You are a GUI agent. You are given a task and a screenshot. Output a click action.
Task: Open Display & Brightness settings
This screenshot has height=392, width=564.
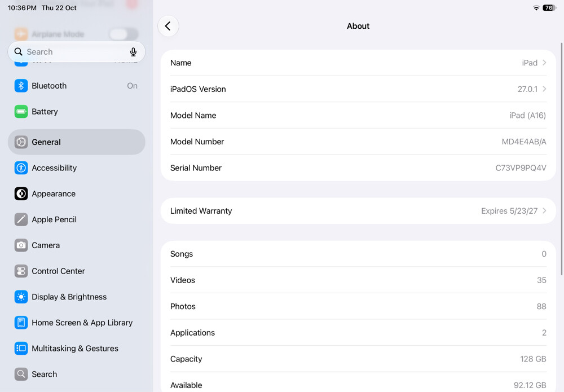click(x=77, y=297)
